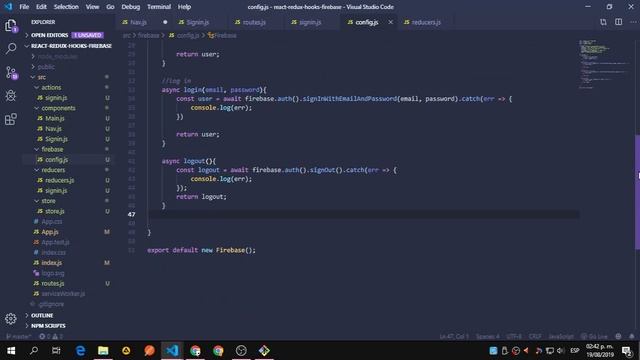Open Windows taskbar search
This screenshot has width=640, height=360.
pyautogui.click(x=34, y=351)
